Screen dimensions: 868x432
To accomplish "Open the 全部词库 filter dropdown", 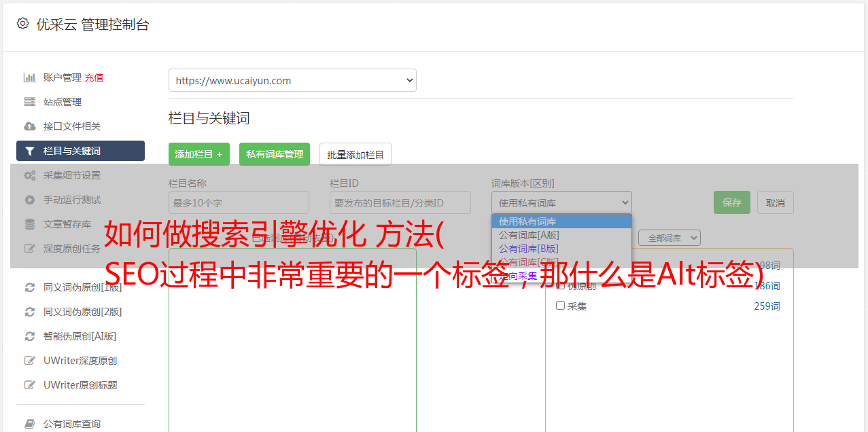I will (x=669, y=238).
